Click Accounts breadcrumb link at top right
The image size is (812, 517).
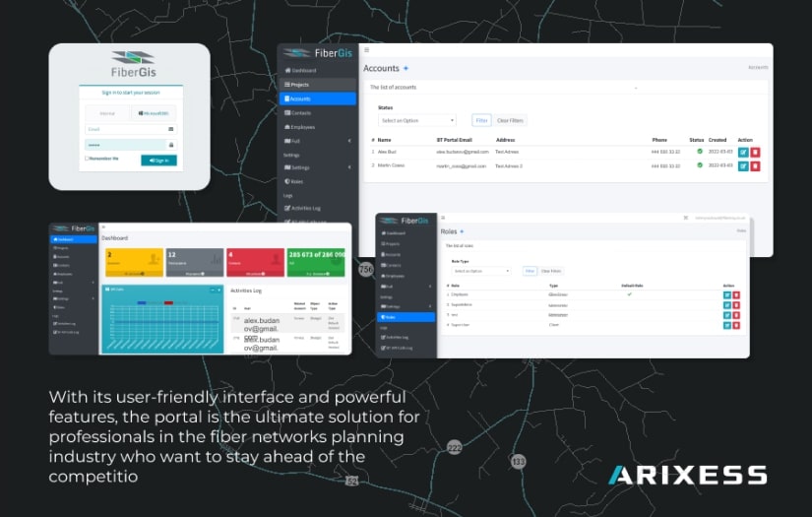(x=758, y=67)
